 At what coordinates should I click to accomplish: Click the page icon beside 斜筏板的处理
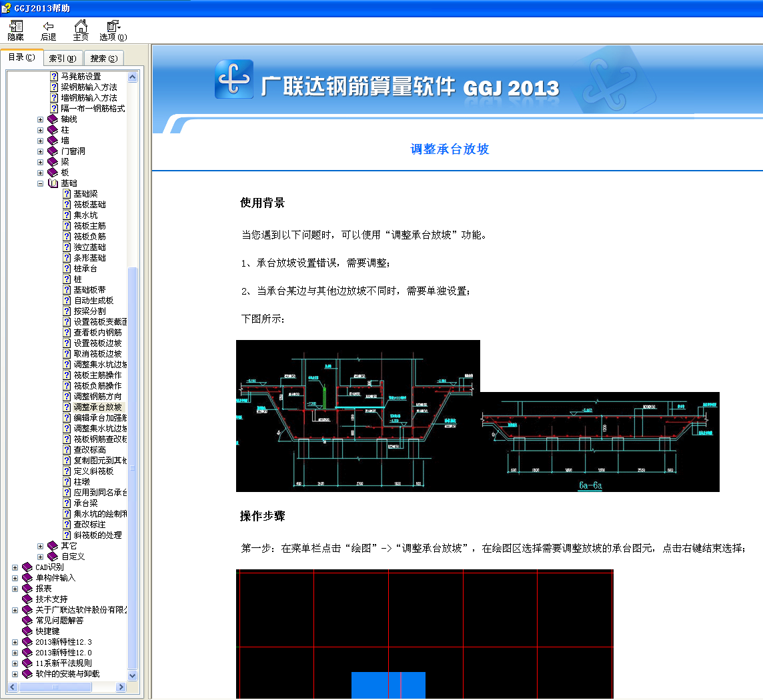click(67, 535)
